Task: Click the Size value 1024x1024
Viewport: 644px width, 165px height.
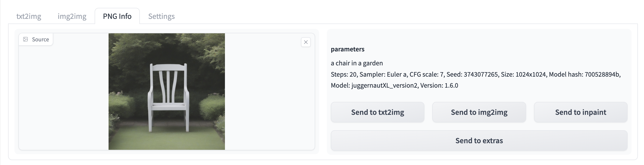Action: (531, 74)
